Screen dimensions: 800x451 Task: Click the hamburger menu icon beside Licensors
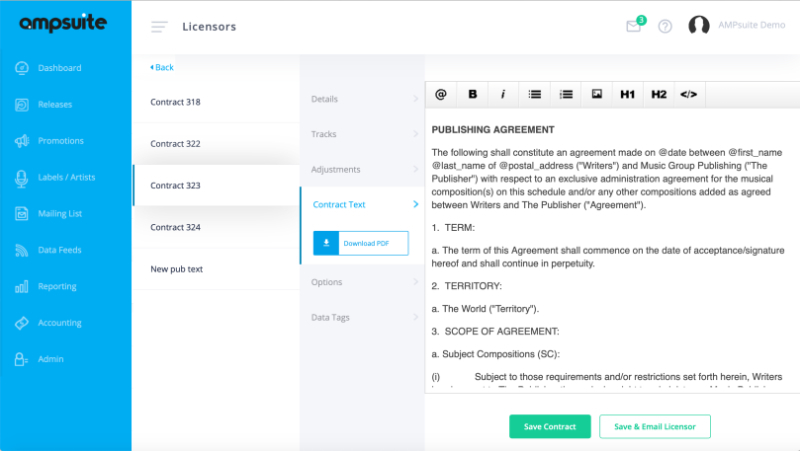coord(159,26)
